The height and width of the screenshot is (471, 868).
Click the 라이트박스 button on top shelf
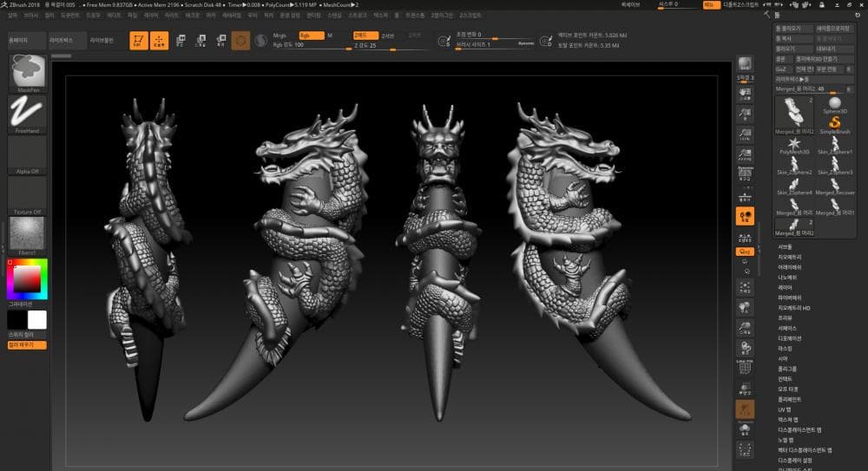[x=68, y=41]
